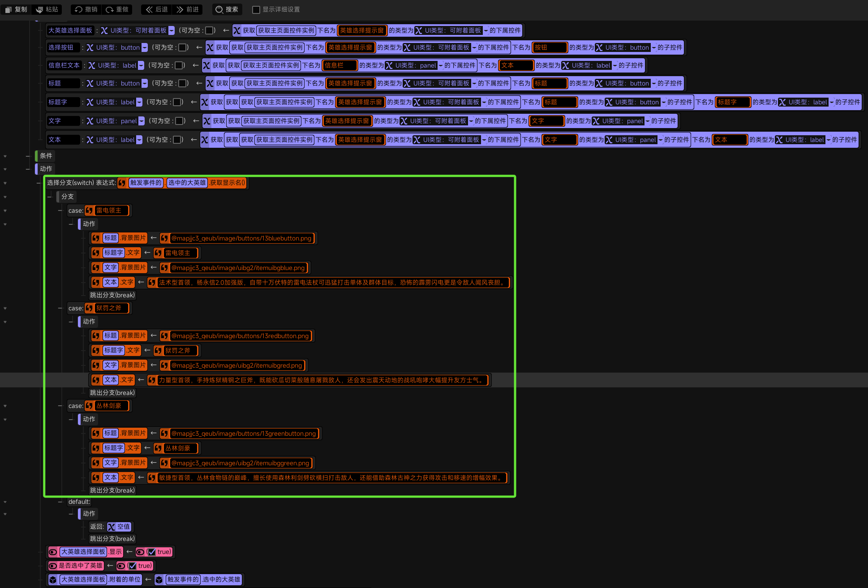The image size is (868, 588).
Task: Toggle 可为空 checkbox on 选择按钮 row
Action: 183,47
